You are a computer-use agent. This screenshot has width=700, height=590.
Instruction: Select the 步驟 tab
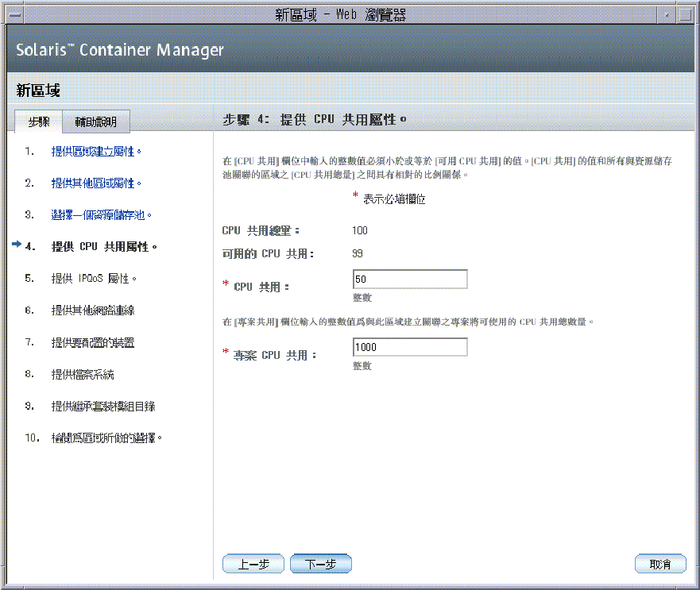click(38, 121)
